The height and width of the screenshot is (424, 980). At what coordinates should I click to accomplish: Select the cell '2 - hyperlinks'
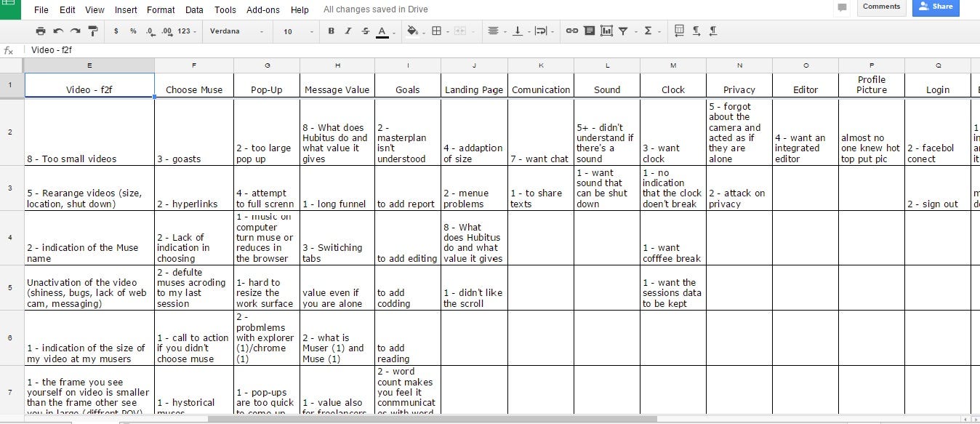[194, 188]
